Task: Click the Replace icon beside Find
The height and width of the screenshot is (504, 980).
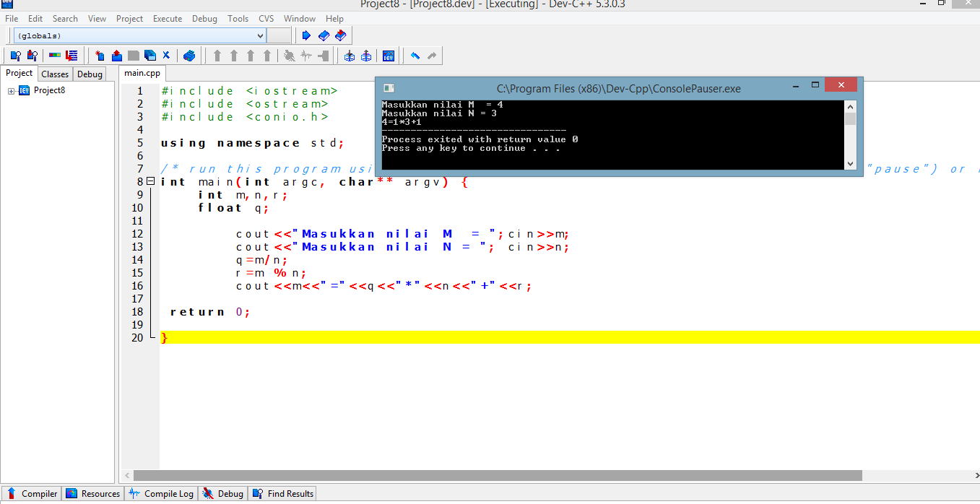Action: point(32,56)
